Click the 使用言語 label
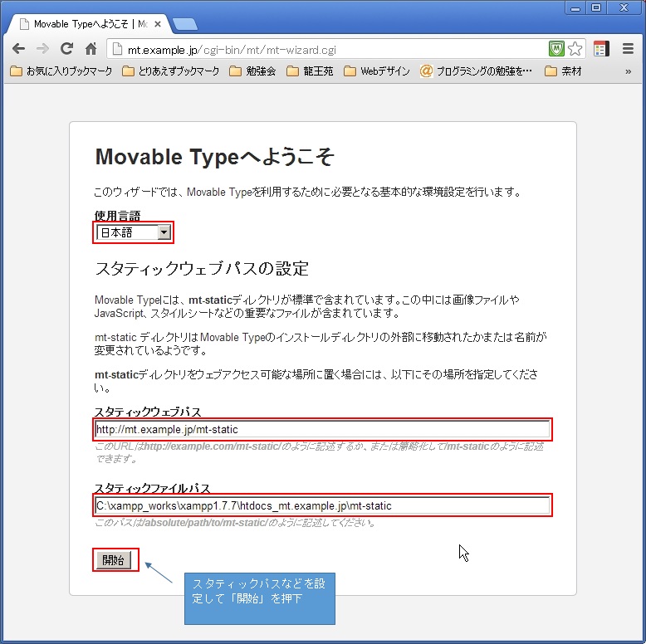 pyautogui.click(x=117, y=215)
